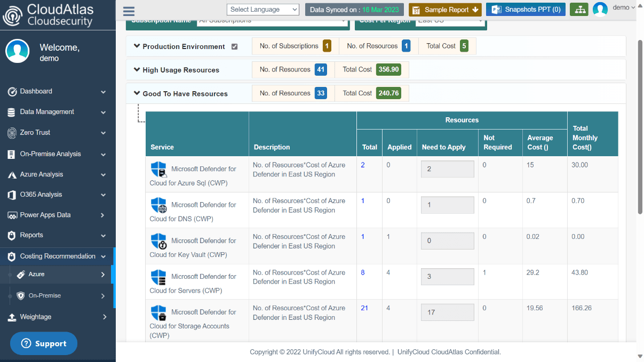Open the Sample Report dropdown button
This screenshot has width=644, height=362.
[445, 10]
